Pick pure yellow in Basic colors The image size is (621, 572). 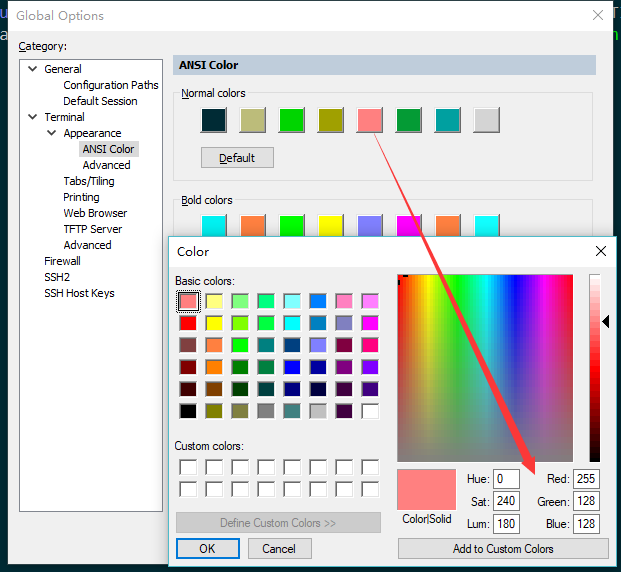tap(214, 323)
